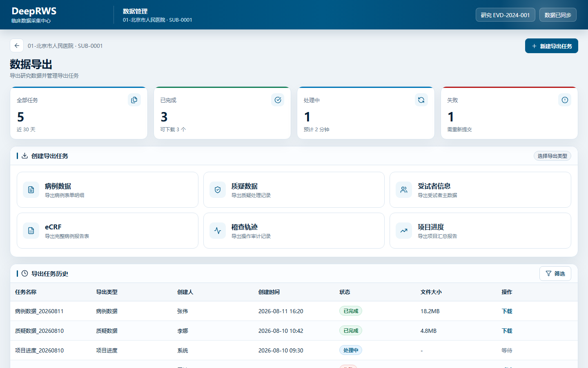Click the 已完成 status for 病例数据_20260811

pyautogui.click(x=351, y=311)
